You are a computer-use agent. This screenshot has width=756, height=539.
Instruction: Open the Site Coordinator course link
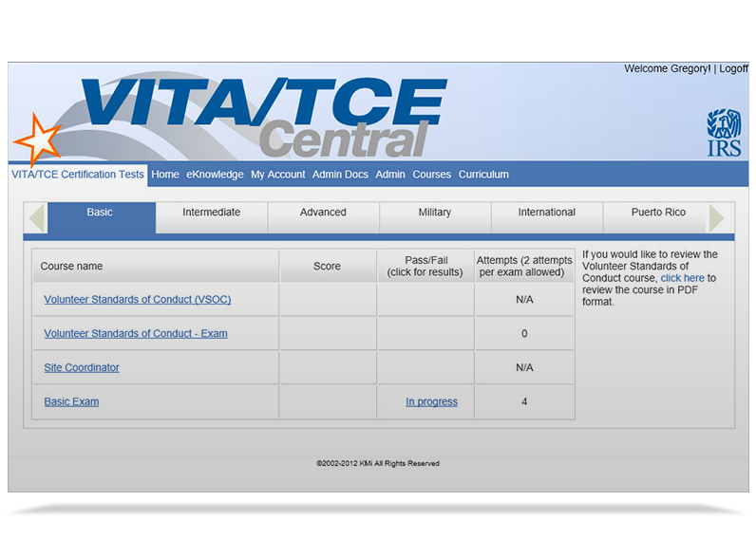coord(82,367)
